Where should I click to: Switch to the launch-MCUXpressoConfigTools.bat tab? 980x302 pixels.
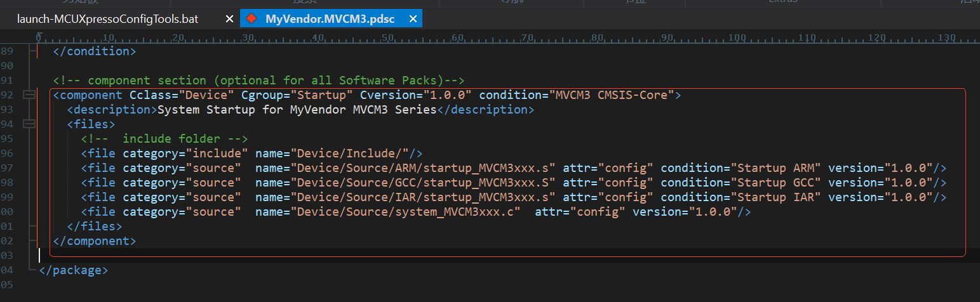click(108, 19)
